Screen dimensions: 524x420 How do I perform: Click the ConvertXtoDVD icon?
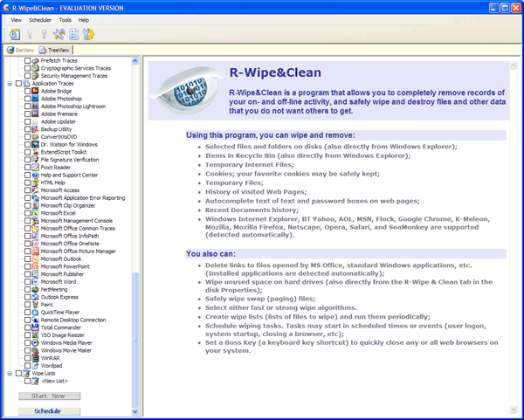35,137
